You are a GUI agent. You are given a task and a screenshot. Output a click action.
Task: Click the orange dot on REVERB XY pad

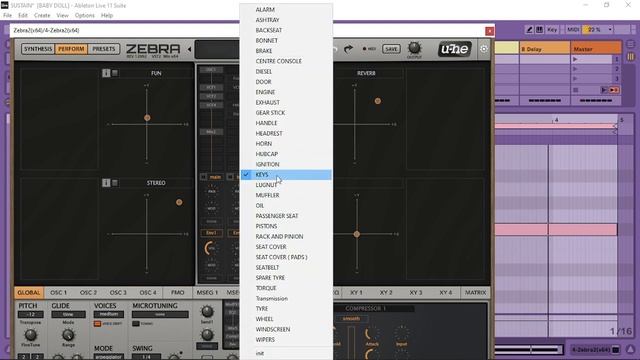coord(378,101)
